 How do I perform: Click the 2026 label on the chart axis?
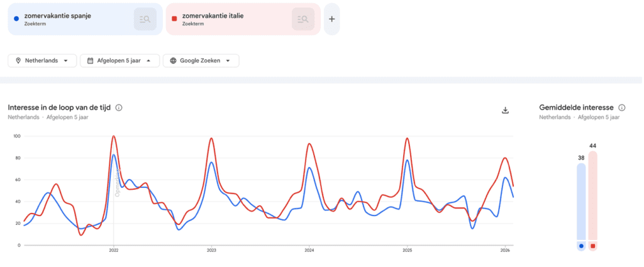point(505,249)
